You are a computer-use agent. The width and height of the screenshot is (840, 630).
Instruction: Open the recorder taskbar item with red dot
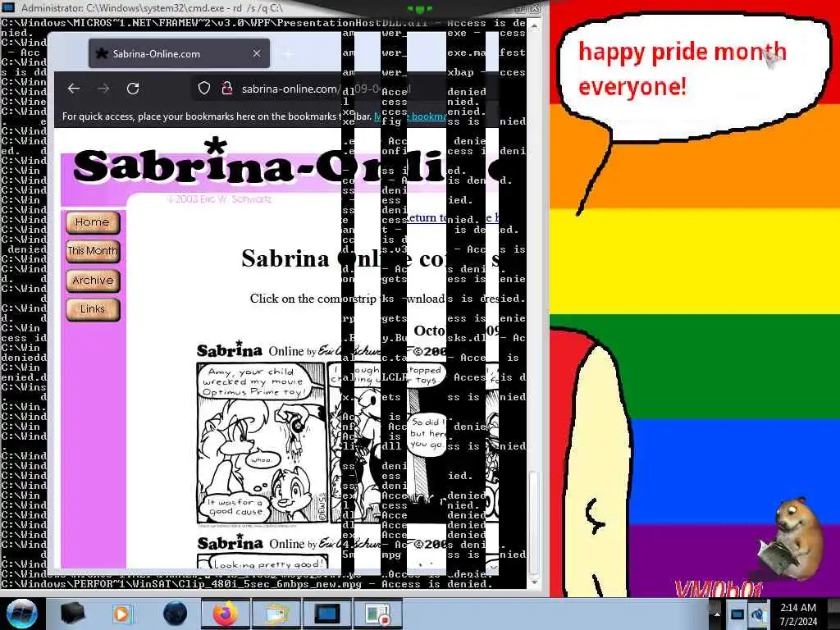click(x=377, y=614)
